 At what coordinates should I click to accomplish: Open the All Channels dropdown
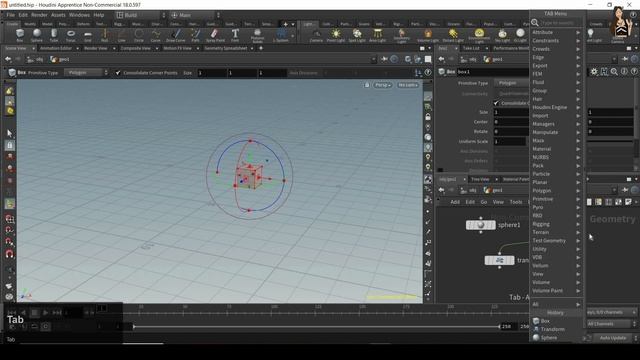pos(611,324)
